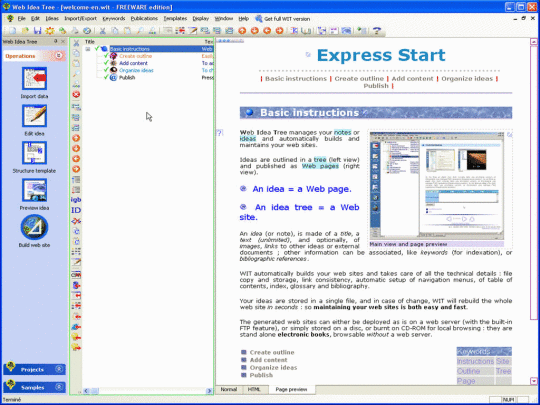Click the red left arrow in top toolbar
Image resolution: width=540 pixels, height=405 pixels.
pyautogui.click(x=267, y=31)
